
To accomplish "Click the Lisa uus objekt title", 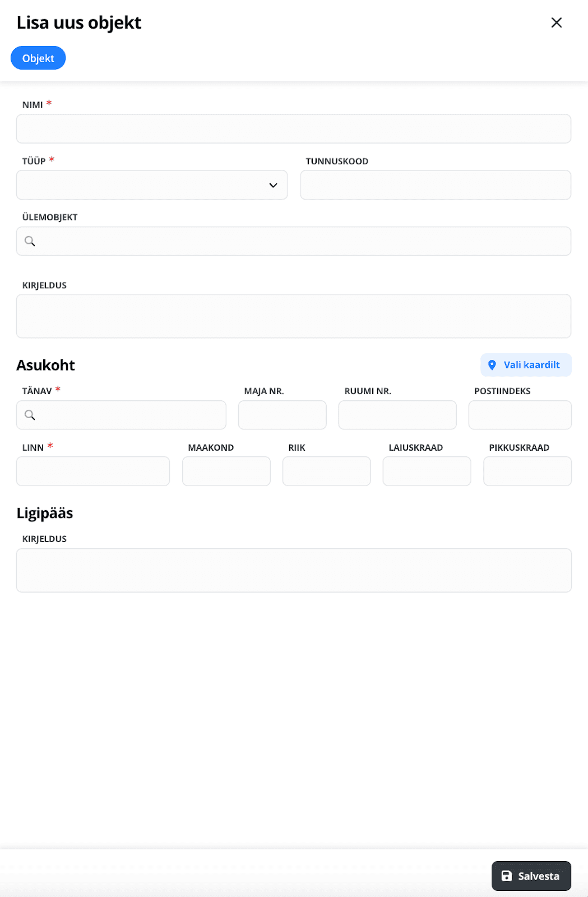I will point(79,23).
